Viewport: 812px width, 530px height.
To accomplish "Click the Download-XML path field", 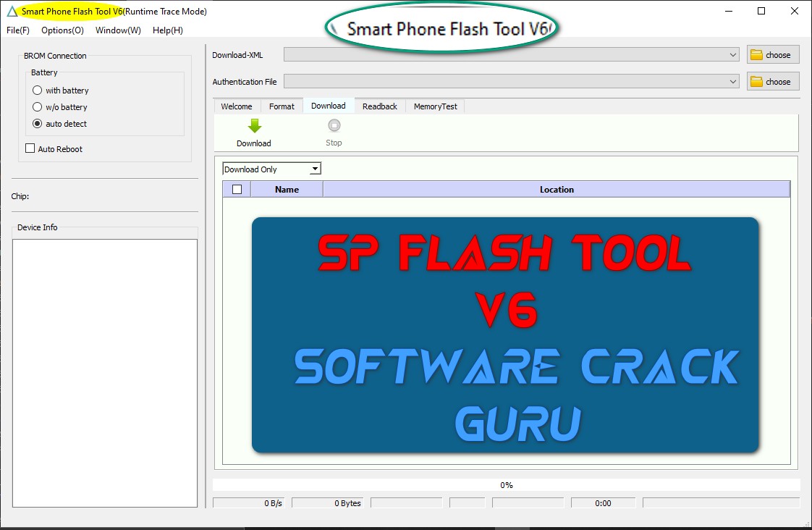I will (511, 55).
